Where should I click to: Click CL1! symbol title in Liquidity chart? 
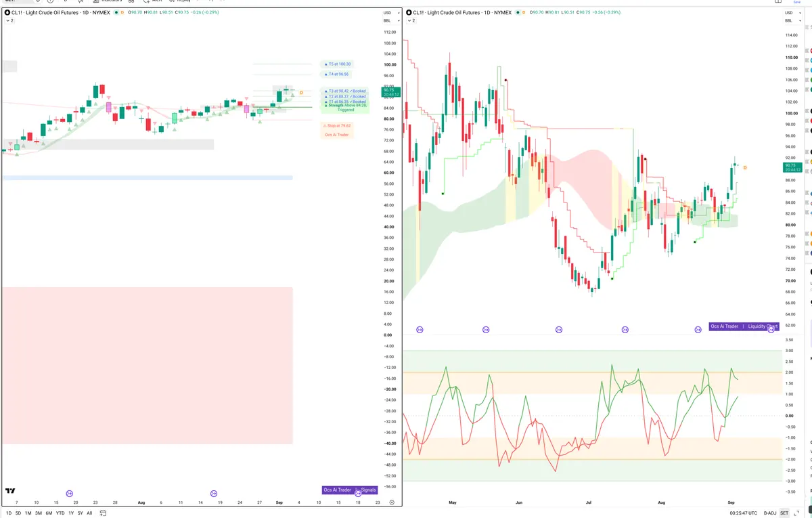pos(461,13)
